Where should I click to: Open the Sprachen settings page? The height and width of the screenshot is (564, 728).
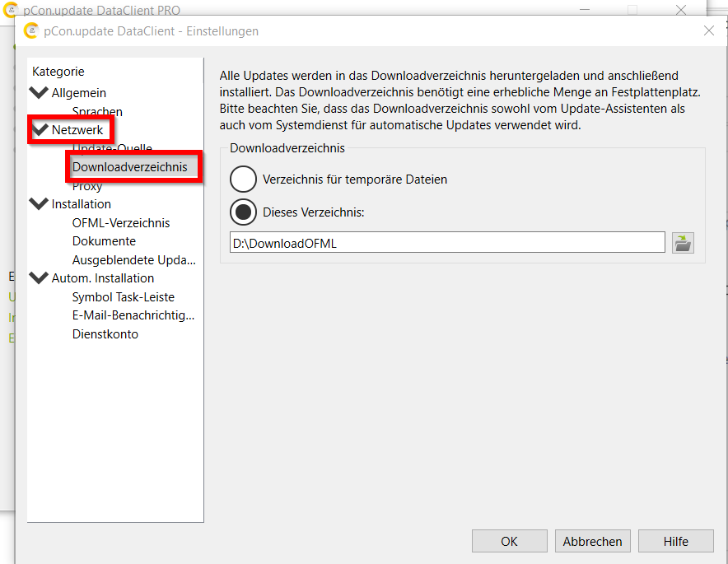pos(97,112)
